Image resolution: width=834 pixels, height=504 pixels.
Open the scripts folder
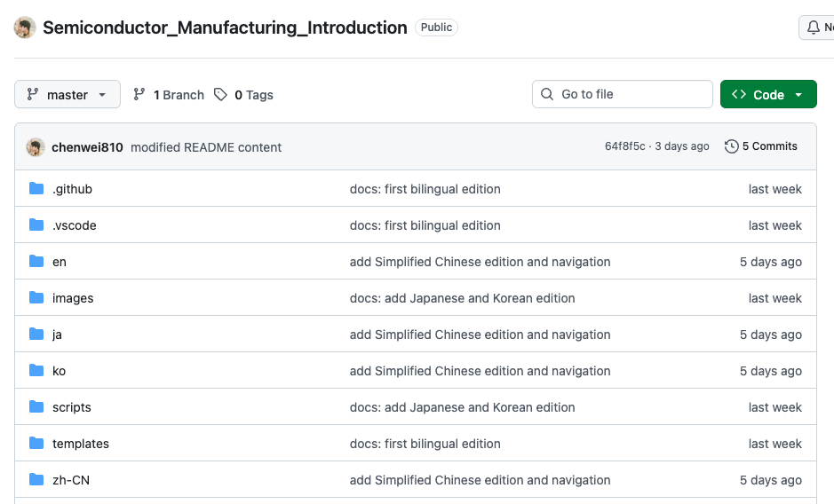pos(72,407)
